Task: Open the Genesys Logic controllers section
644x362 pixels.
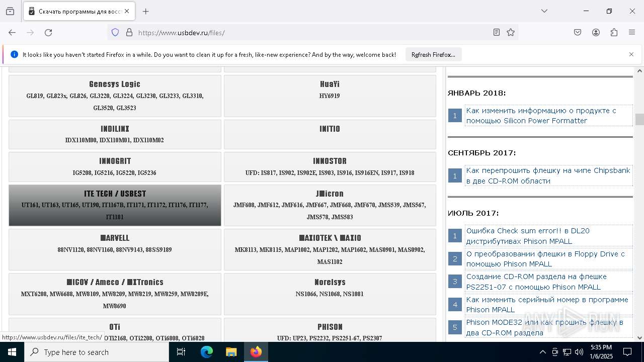Action: click(115, 96)
